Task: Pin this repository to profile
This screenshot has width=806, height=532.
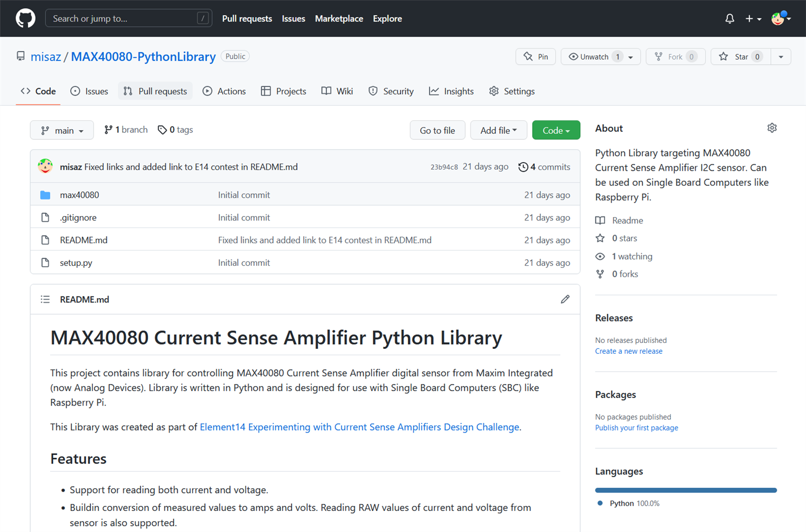Action: pyautogui.click(x=535, y=57)
